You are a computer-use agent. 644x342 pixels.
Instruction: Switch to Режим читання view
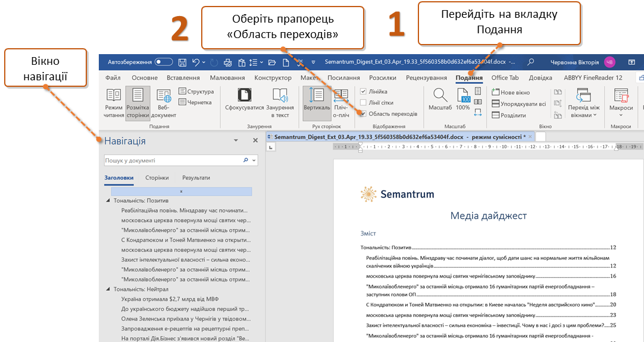114,103
